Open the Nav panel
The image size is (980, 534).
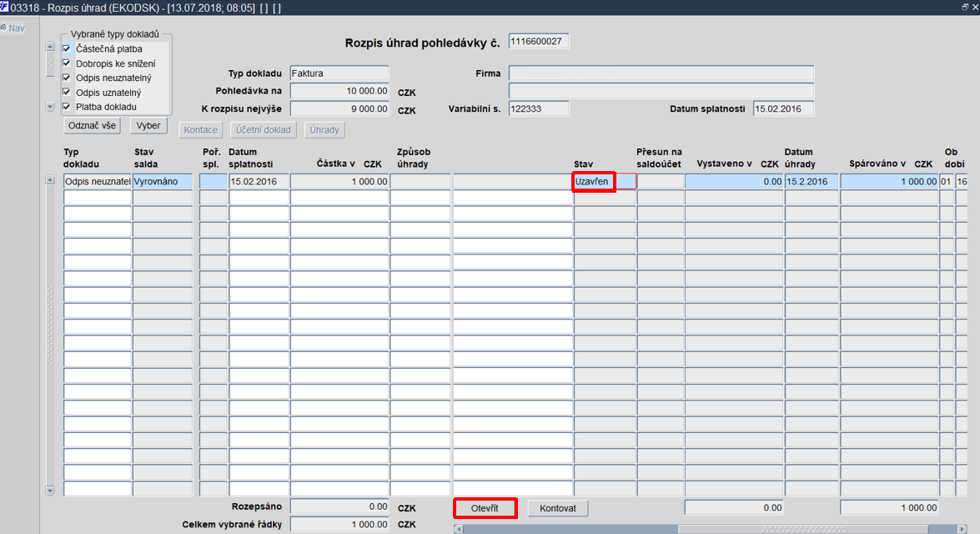click(13, 28)
